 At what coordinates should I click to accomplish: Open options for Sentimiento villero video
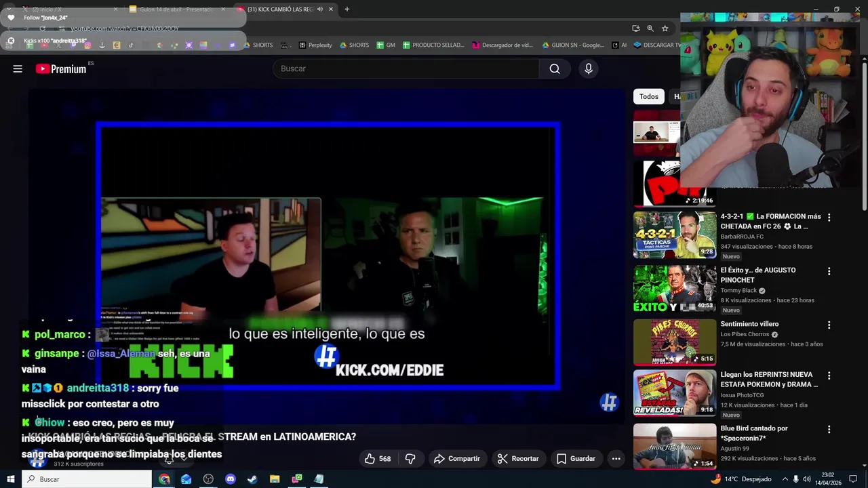829,325
